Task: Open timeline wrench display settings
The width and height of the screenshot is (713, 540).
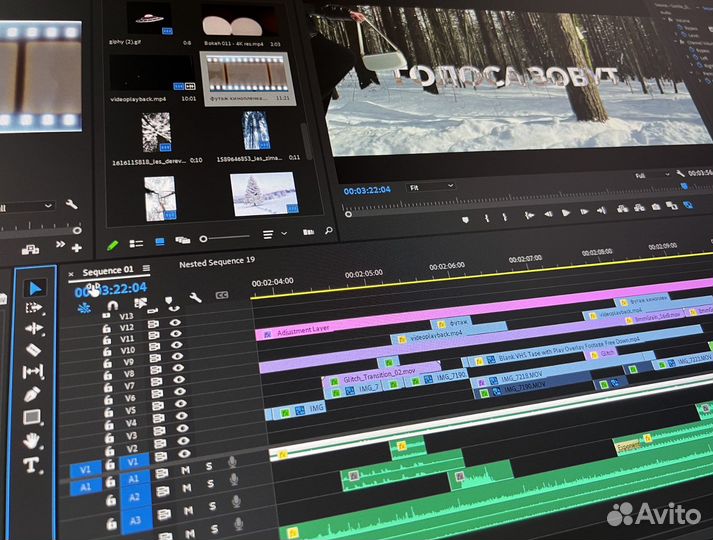Action: click(x=195, y=296)
